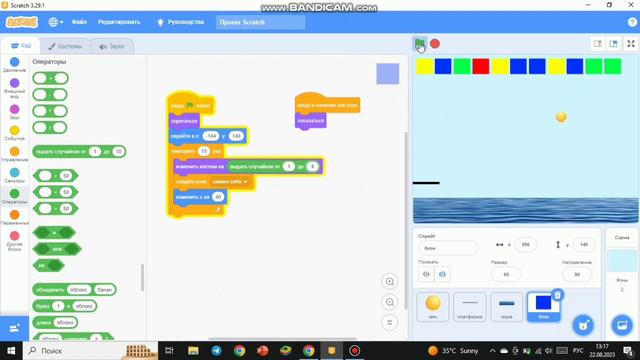Screen dimensions: 640x360
Task: Switch to large stage layout
Action: coord(613,44)
